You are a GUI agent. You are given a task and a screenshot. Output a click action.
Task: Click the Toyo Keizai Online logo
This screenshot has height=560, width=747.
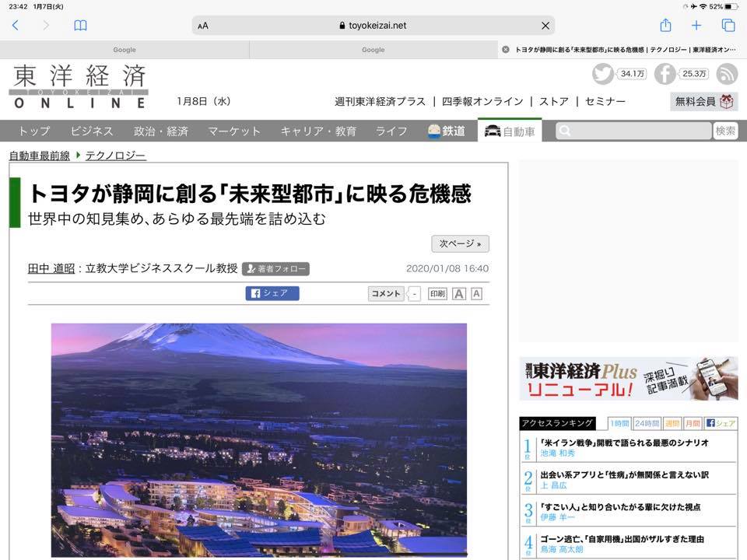pos(79,86)
